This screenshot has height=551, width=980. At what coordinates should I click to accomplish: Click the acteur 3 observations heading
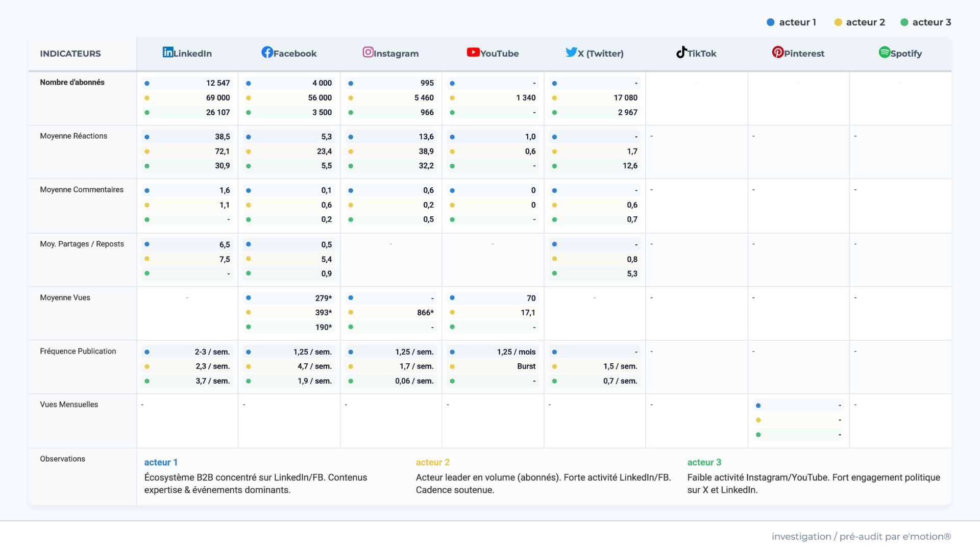[704, 462]
